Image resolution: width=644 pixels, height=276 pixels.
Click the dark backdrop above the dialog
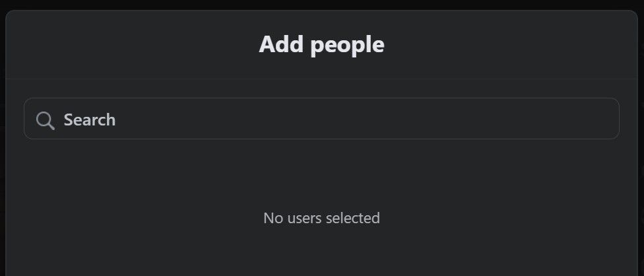click(x=321, y=4)
